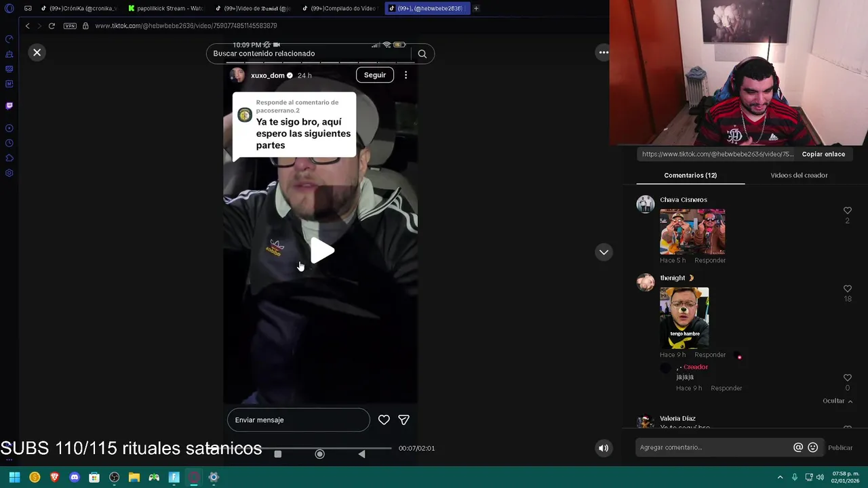Insert a mention with @ icon
Image resolution: width=868 pixels, height=488 pixels.
[x=798, y=447]
